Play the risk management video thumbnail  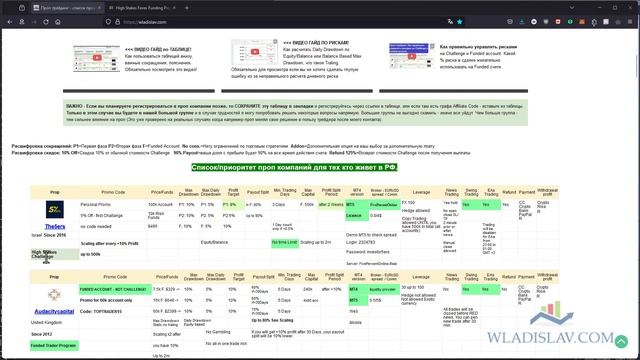point(412,56)
